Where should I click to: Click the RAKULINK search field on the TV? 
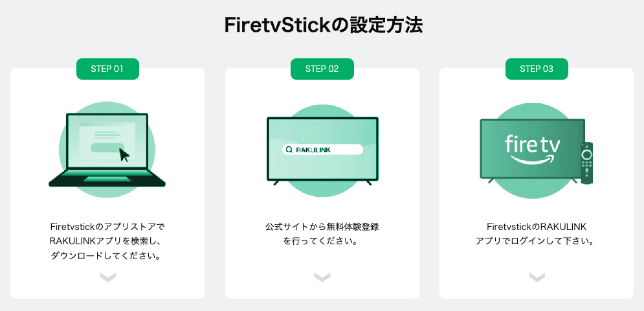pos(322,150)
